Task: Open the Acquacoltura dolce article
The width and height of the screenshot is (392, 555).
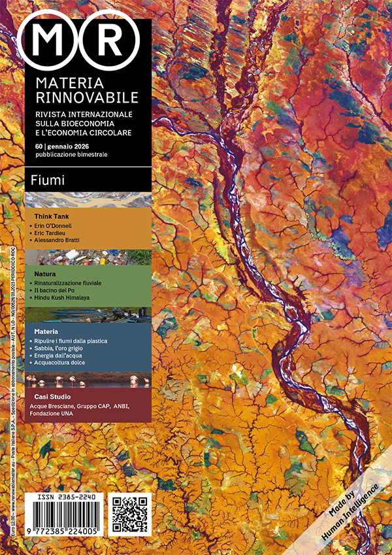Action: point(62,362)
